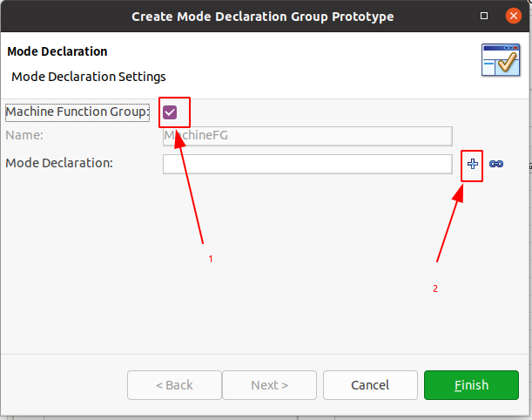Viewport: 532px width, 420px height.
Task: Click the Mode Declaration: field label
Action: 59,163
